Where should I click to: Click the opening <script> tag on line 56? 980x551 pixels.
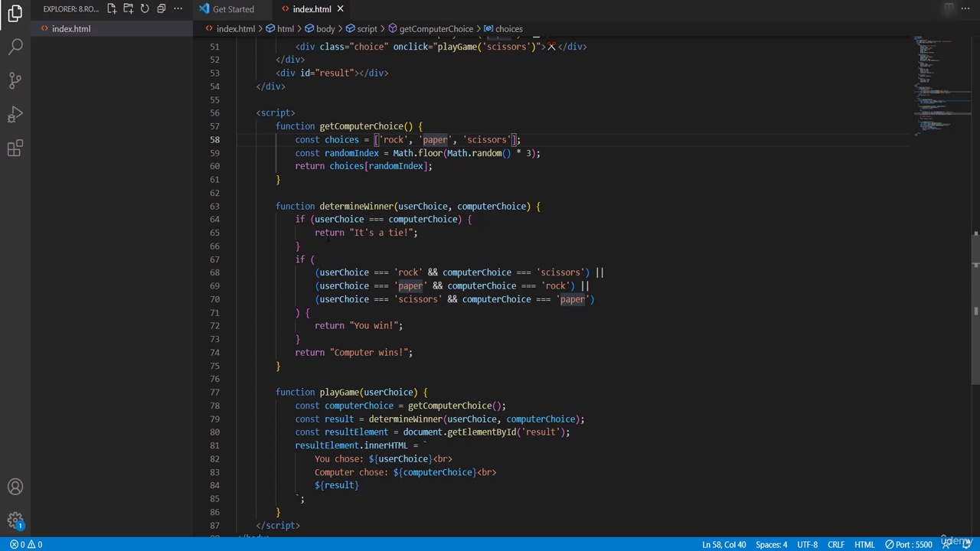[x=276, y=113]
